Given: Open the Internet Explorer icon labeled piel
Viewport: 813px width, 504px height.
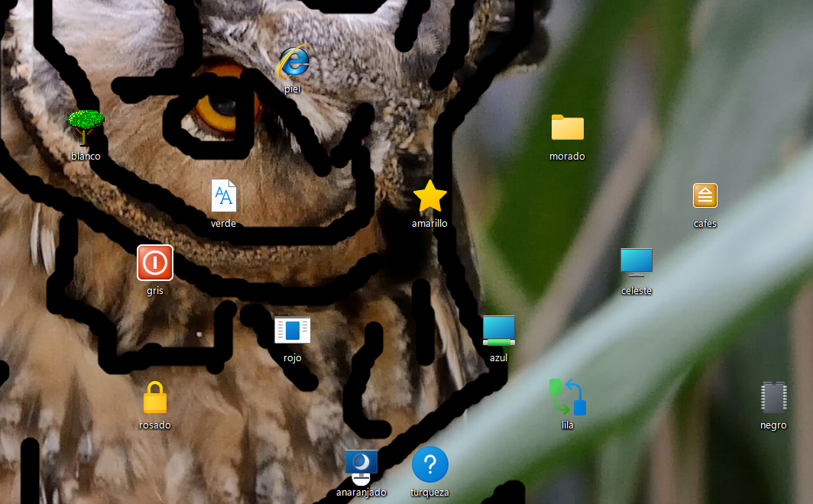Looking at the screenshot, I should click(x=293, y=63).
